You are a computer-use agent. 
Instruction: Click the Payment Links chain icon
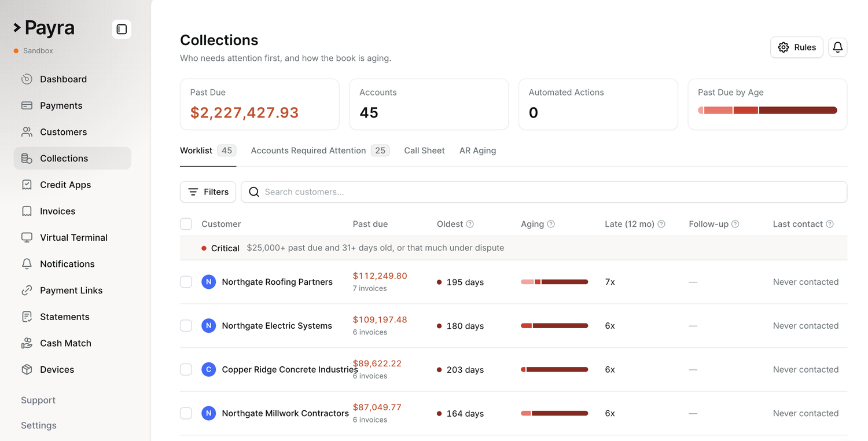tap(27, 291)
